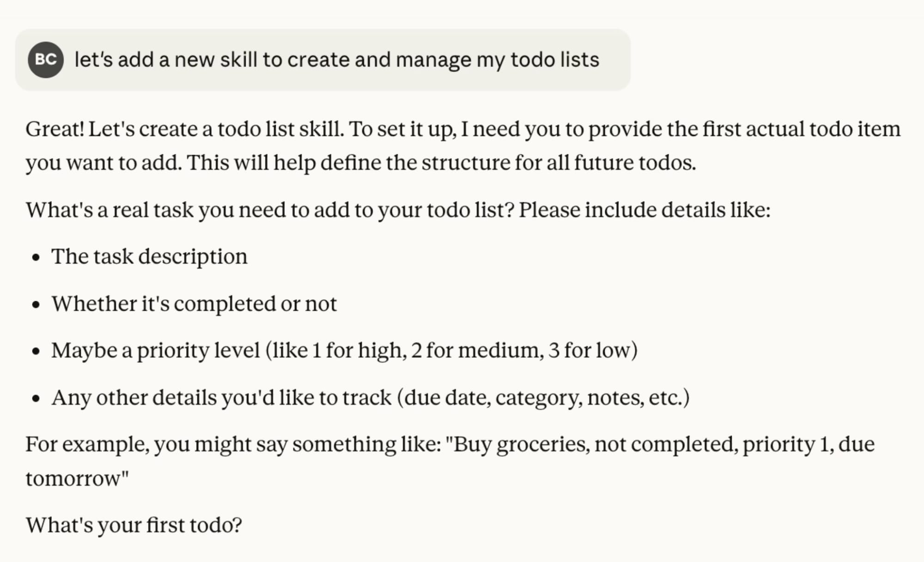The width and height of the screenshot is (924, 562).
Task: Click the bullet dot before "The task description"
Action: [x=36, y=258]
